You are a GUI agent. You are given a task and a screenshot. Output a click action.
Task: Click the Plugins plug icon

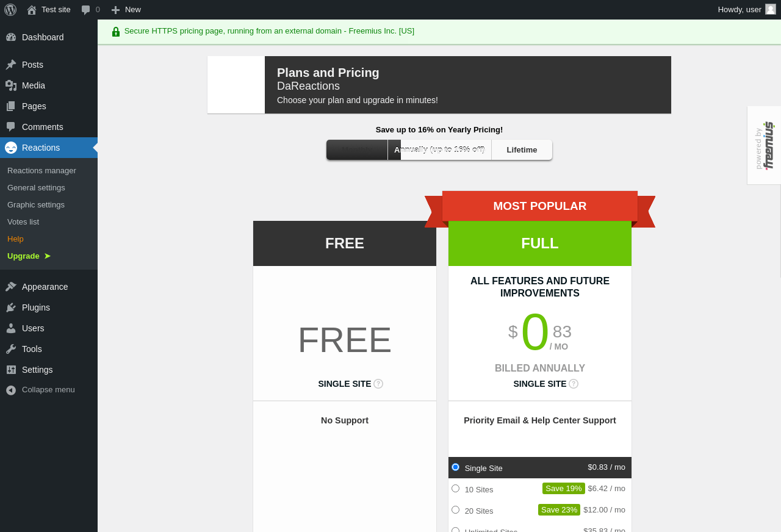coord(11,307)
